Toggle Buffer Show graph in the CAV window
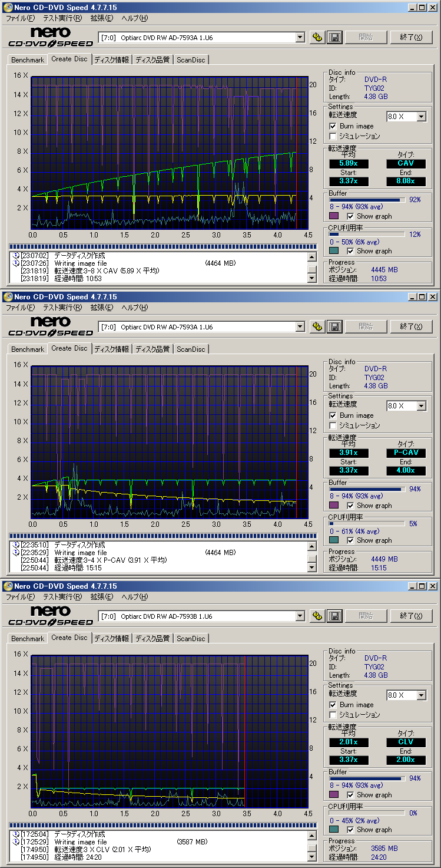Viewport: 441px width, 868px height. click(x=350, y=216)
